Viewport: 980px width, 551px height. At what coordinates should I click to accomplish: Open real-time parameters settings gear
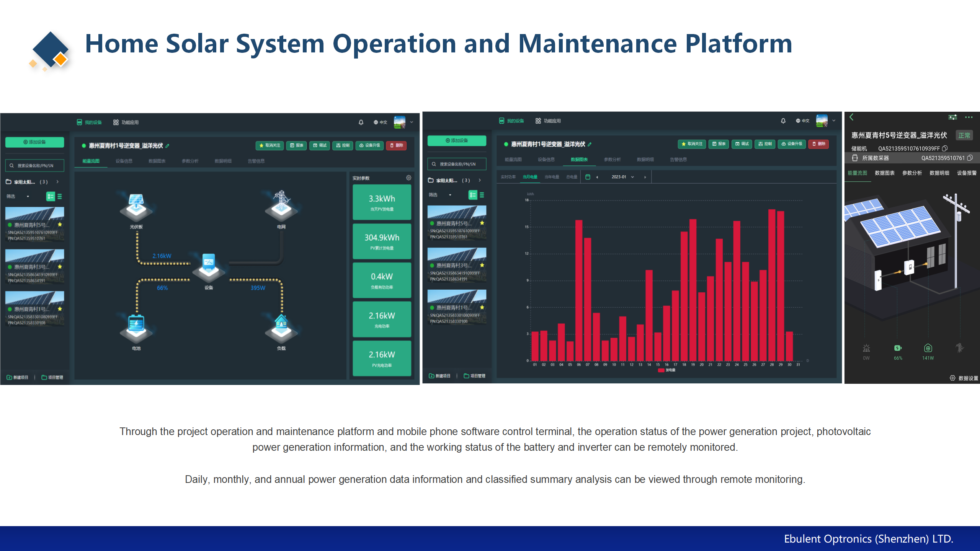(408, 178)
